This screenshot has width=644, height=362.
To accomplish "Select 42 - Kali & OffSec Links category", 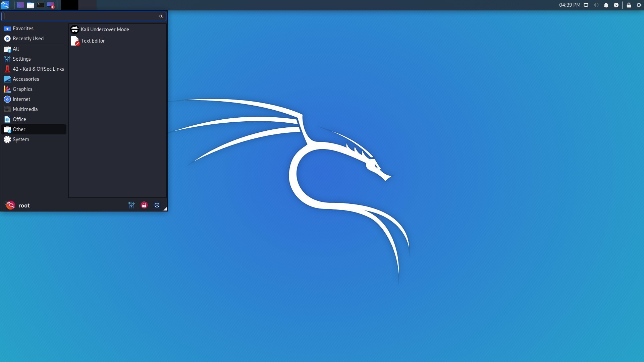I will pos(34,69).
